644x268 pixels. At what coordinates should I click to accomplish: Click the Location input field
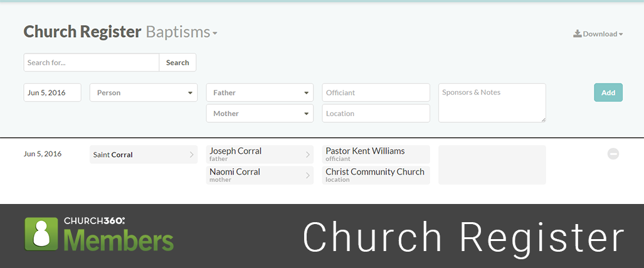[376, 114]
